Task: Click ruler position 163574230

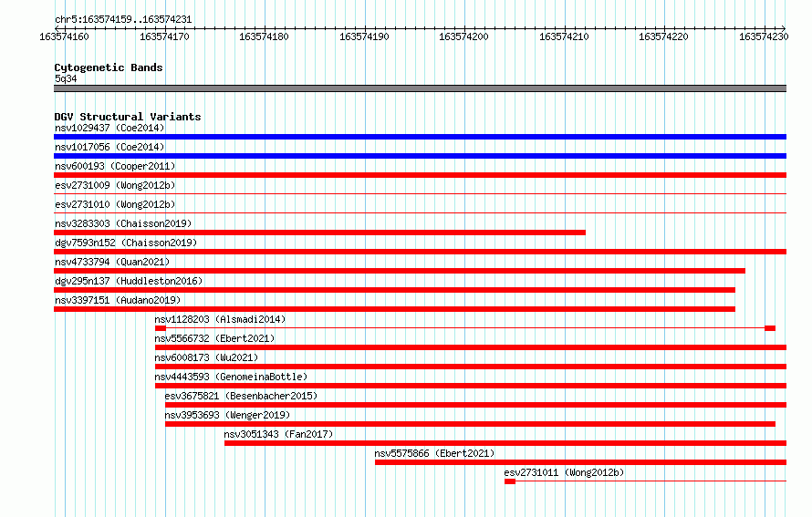Action: click(764, 36)
